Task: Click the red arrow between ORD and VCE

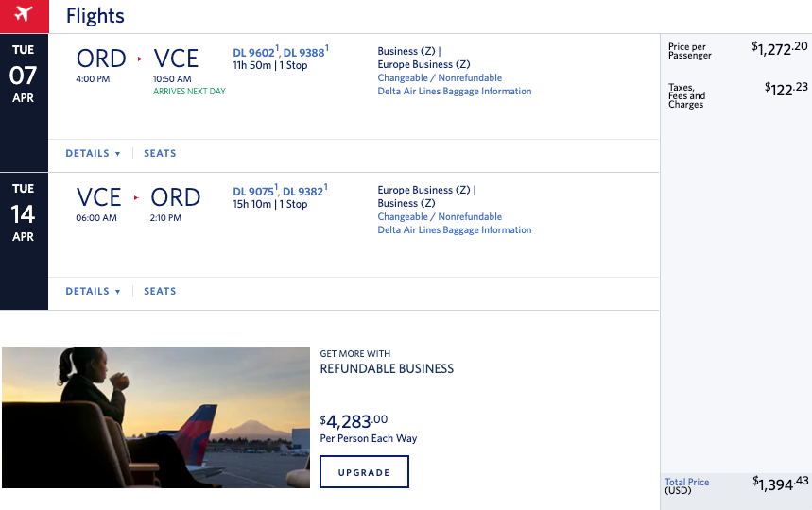Action: pos(140,59)
